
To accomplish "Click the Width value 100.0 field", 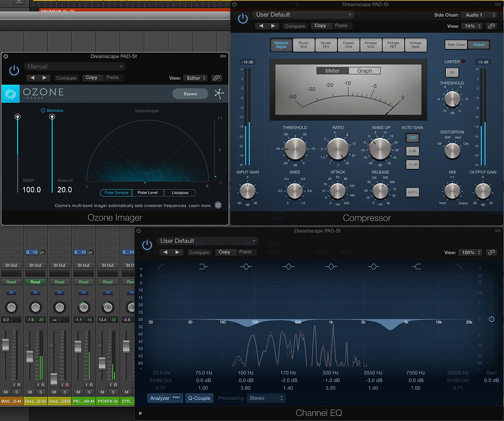I will point(31,190).
